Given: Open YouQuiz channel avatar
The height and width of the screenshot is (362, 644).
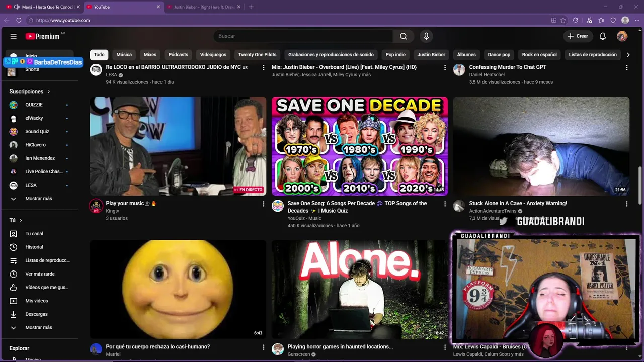Looking at the screenshot, I should (x=278, y=206).
